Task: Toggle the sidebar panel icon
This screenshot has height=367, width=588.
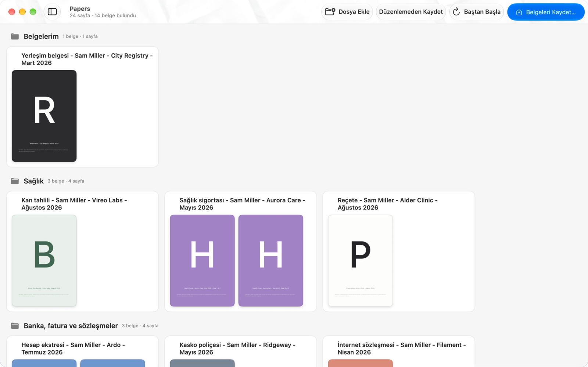Action: pos(52,12)
